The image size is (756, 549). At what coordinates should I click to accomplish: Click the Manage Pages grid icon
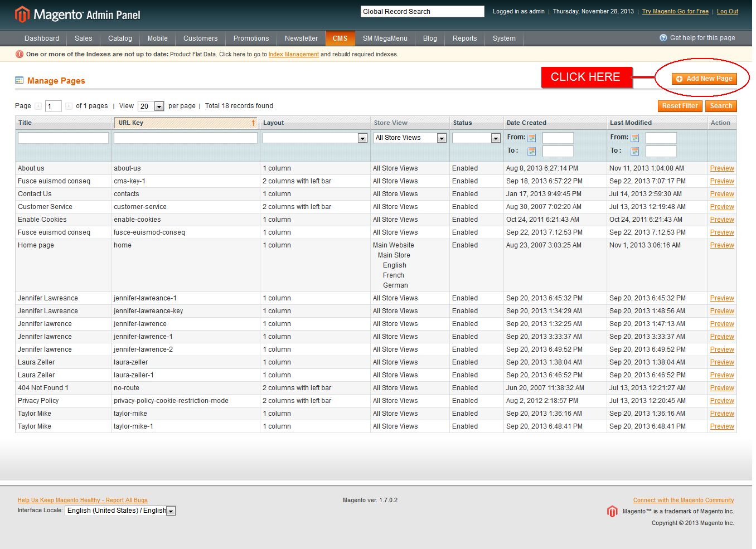pos(20,80)
